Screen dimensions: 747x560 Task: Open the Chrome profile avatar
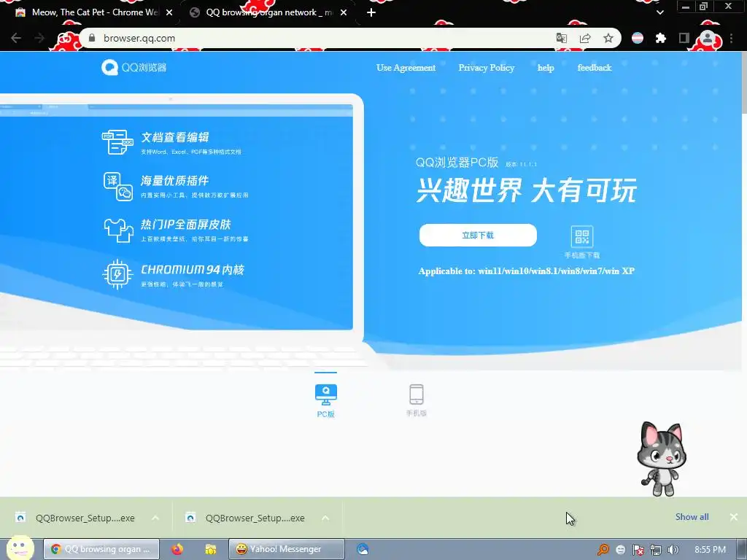(708, 38)
